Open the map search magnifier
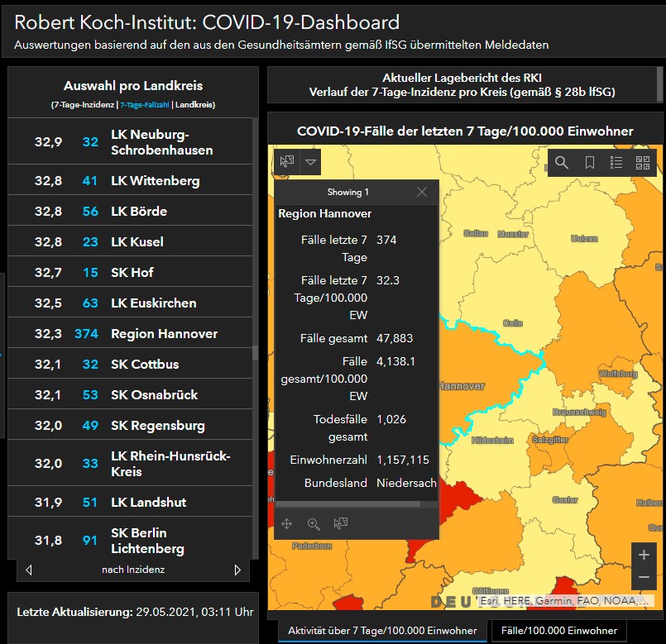Image resolution: width=666 pixels, height=644 pixels. point(562,162)
